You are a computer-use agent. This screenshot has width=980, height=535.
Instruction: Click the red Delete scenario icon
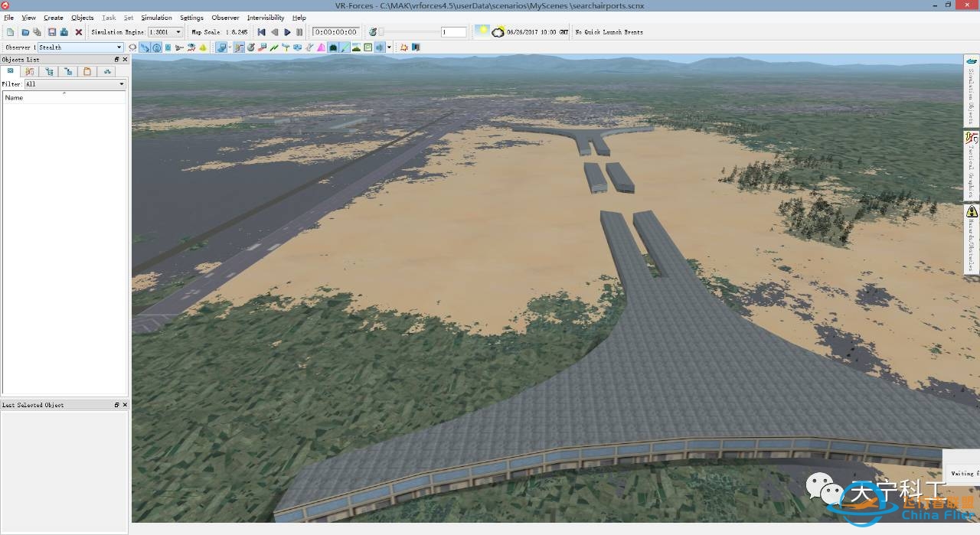tap(79, 31)
